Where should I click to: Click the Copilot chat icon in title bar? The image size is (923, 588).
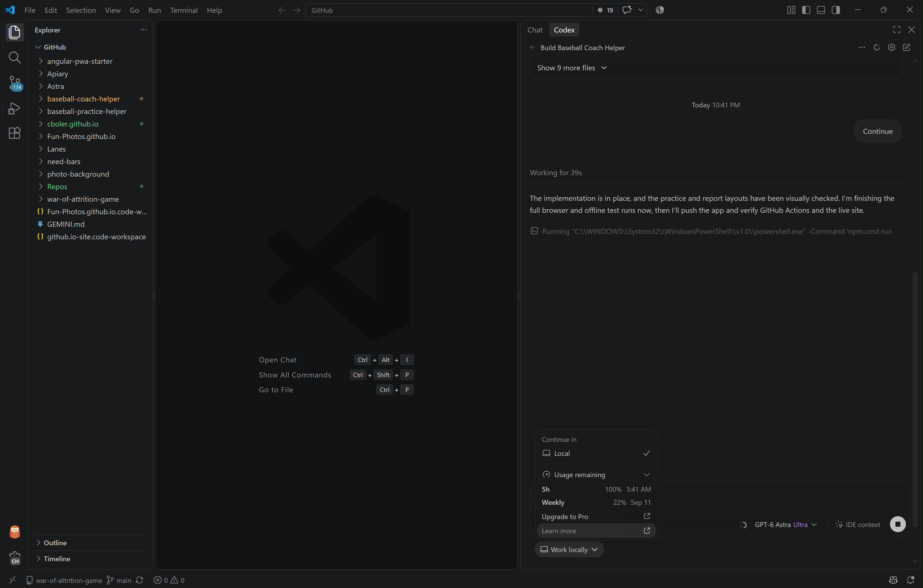pos(627,10)
